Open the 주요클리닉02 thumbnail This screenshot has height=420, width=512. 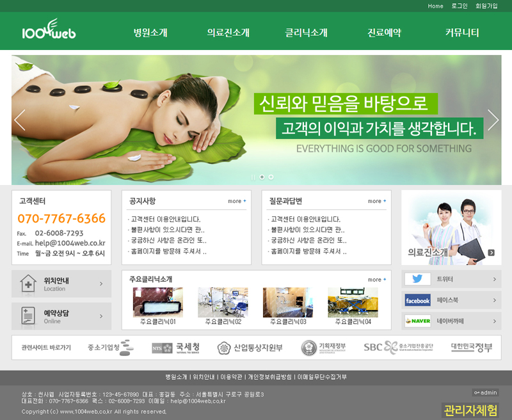point(223,302)
